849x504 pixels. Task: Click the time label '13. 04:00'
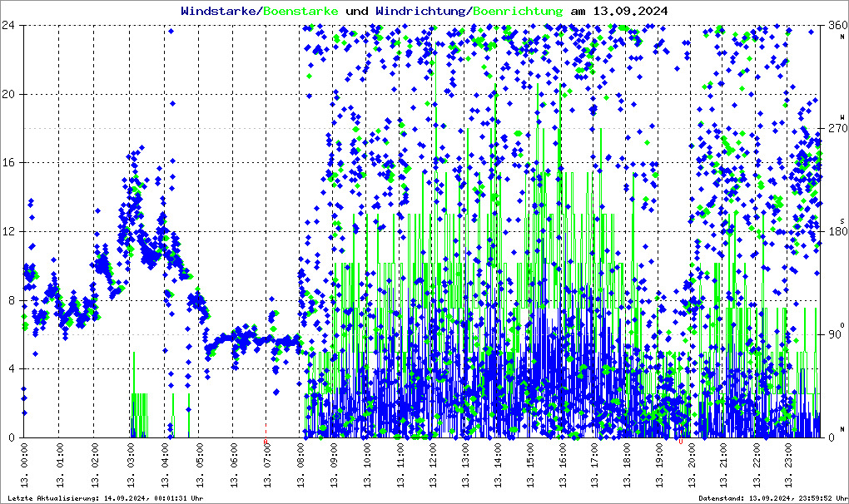tap(165, 466)
